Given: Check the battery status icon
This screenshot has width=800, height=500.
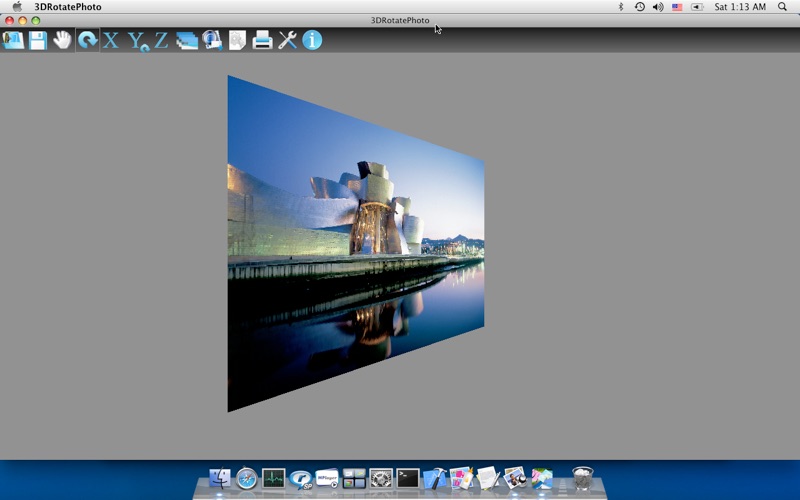Looking at the screenshot, I should pos(697,7).
